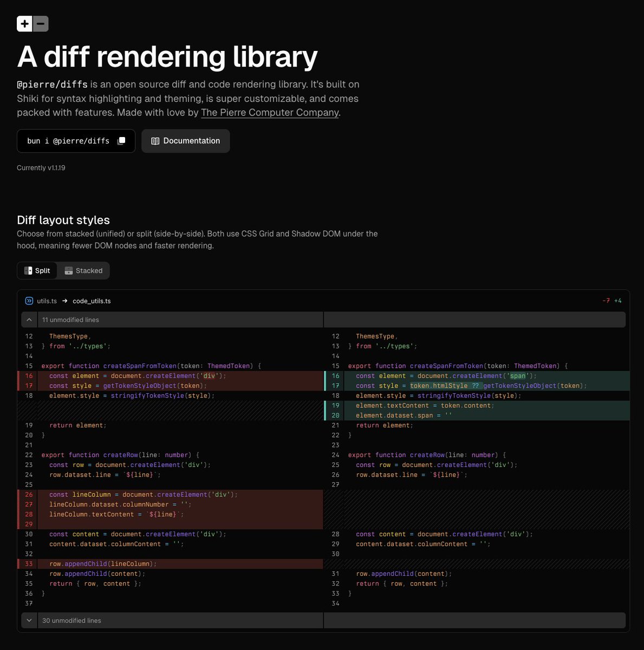Collapse the diff using the up chevron

(29, 320)
